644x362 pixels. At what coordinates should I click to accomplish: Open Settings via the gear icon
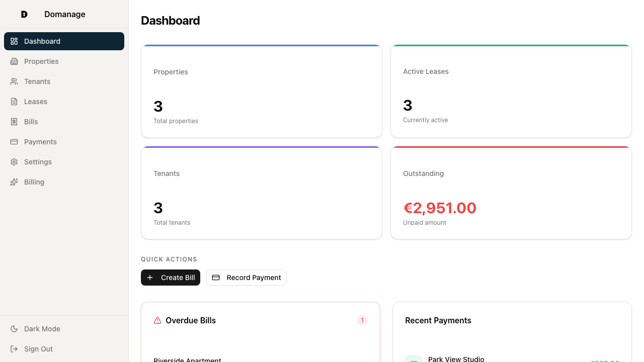[x=14, y=161]
